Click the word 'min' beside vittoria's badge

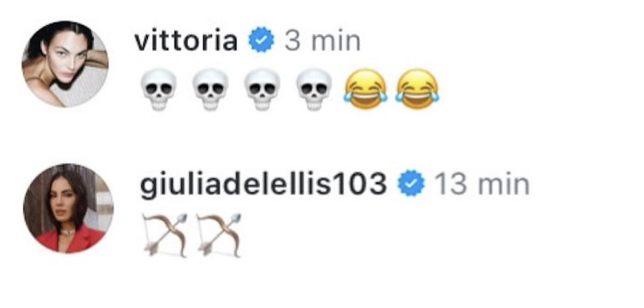(x=336, y=40)
